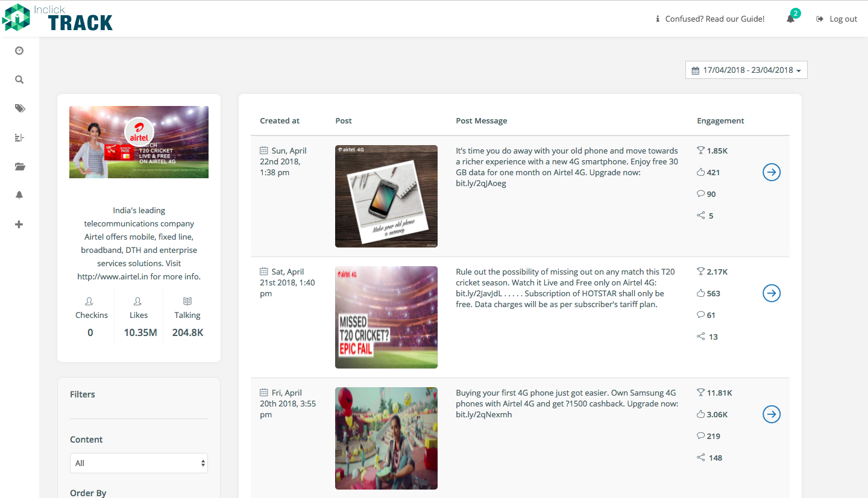
Task: Open the Samsung 4G phone post thumbnail
Action: pyautogui.click(x=386, y=438)
